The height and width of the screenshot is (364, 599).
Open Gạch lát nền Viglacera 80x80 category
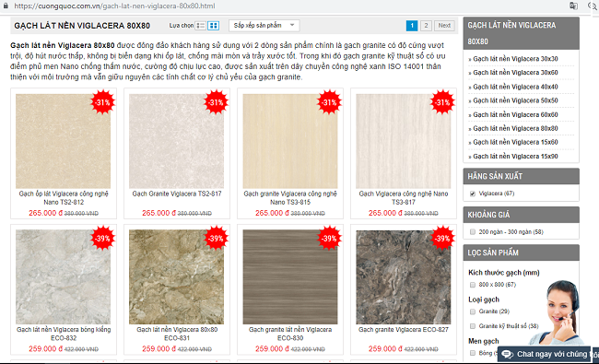click(515, 128)
